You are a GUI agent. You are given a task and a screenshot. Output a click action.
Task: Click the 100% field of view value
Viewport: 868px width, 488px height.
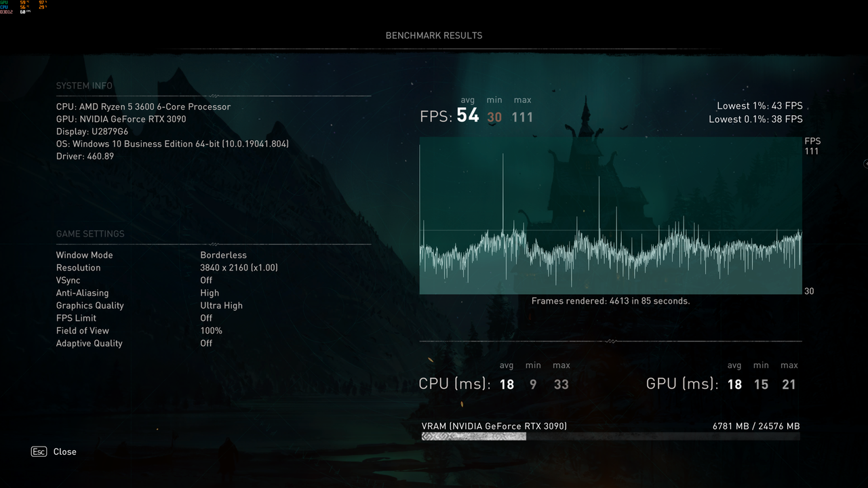coord(211,331)
